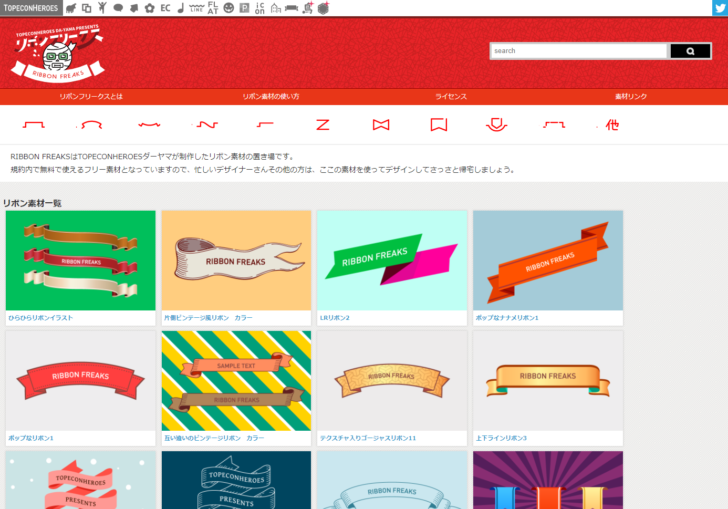Open the speech bubble icon site
This screenshot has height=509, width=728.
[118, 8]
